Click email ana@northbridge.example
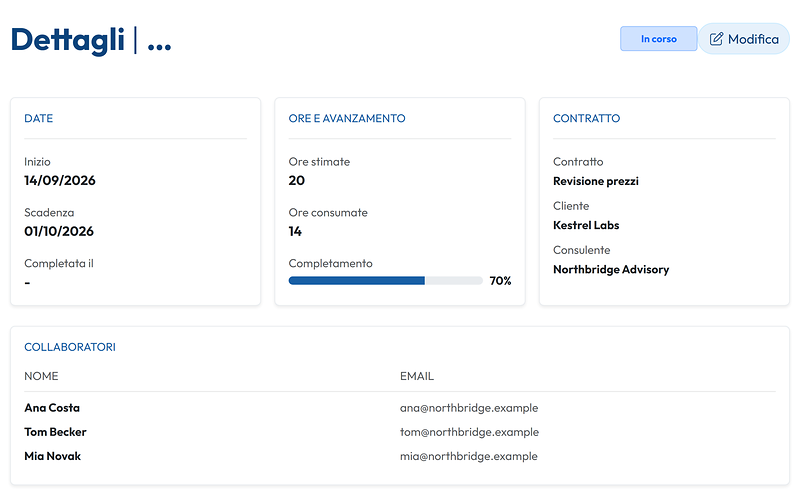 pos(469,408)
